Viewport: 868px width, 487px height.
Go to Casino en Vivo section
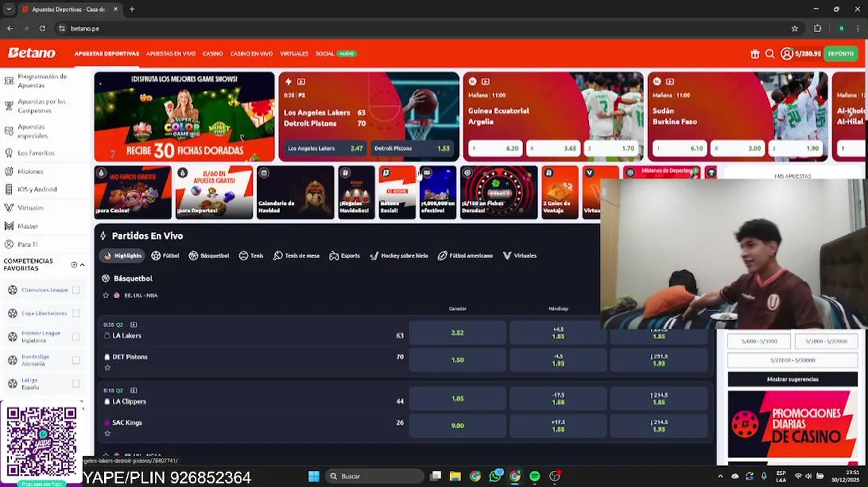coord(251,53)
